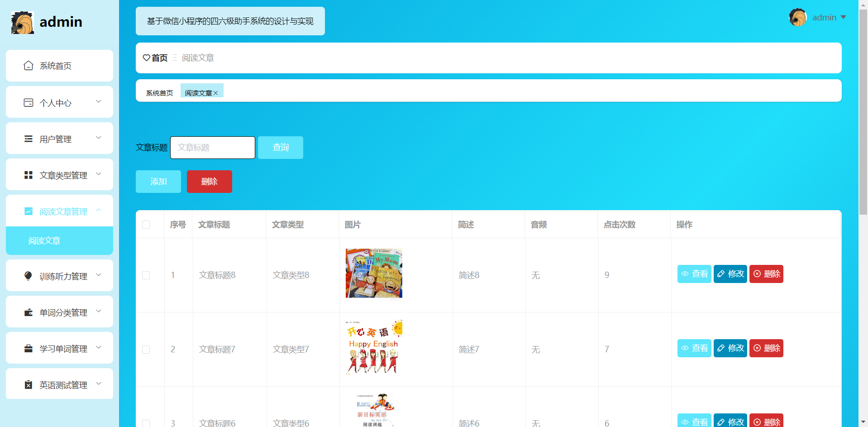Switch to the 系统首页 tab
868x427 pixels.
pyautogui.click(x=159, y=93)
